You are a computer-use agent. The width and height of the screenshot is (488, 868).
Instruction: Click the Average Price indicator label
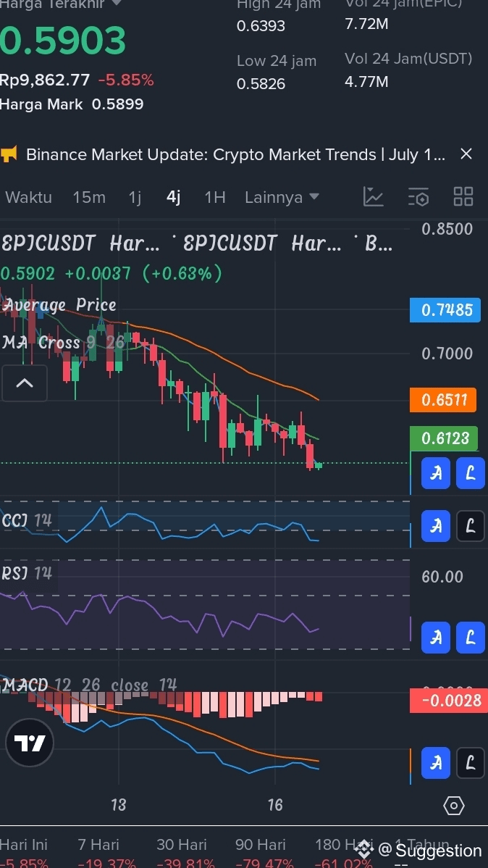60,304
